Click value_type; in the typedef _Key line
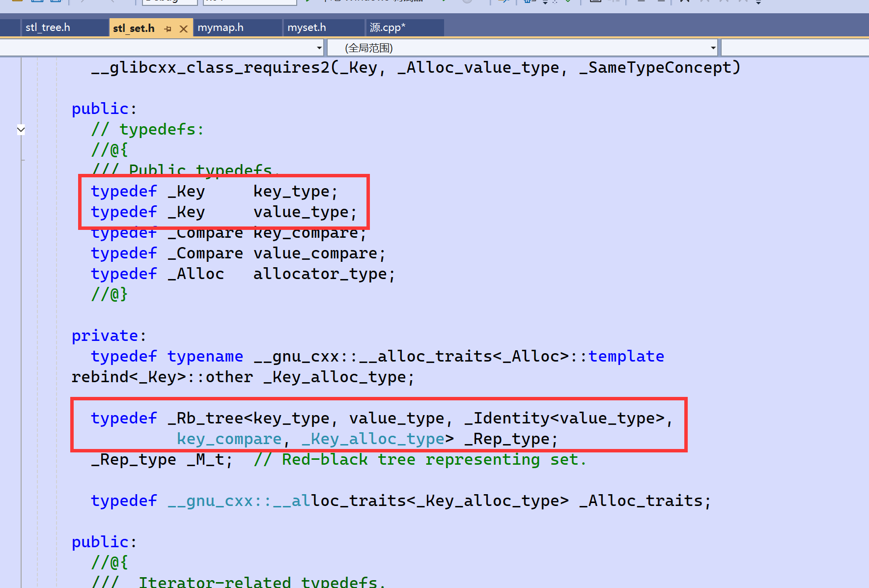This screenshot has width=869, height=588. 305,212
